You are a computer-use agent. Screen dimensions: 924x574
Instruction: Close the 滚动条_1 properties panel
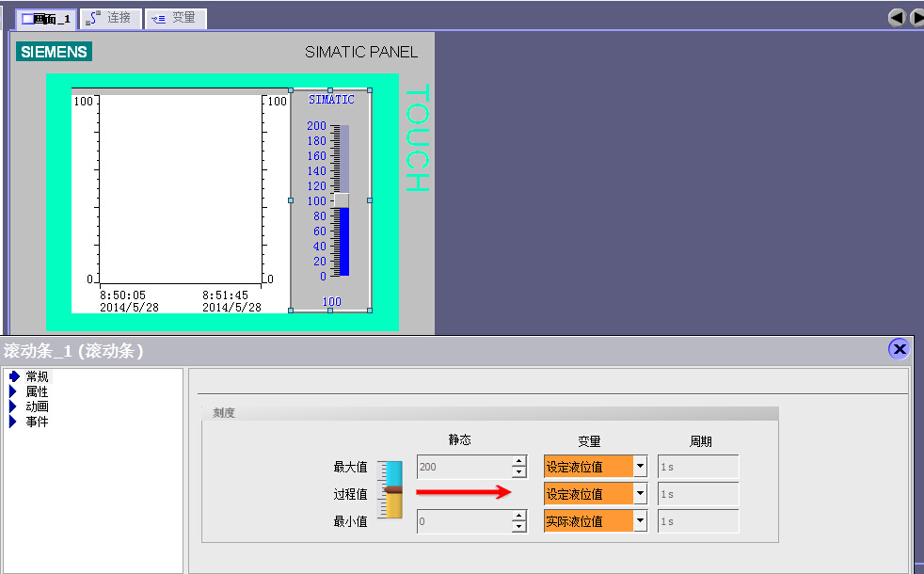click(x=900, y=349)
